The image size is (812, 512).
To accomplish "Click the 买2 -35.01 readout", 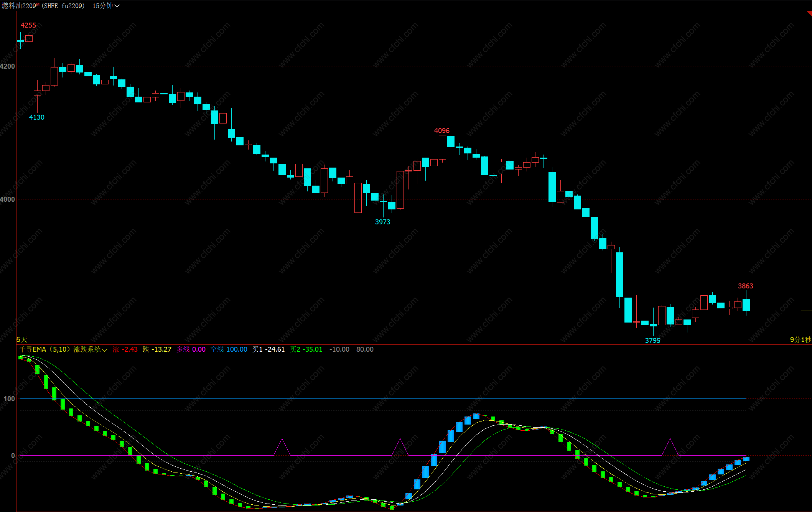I will pos(306,349).
